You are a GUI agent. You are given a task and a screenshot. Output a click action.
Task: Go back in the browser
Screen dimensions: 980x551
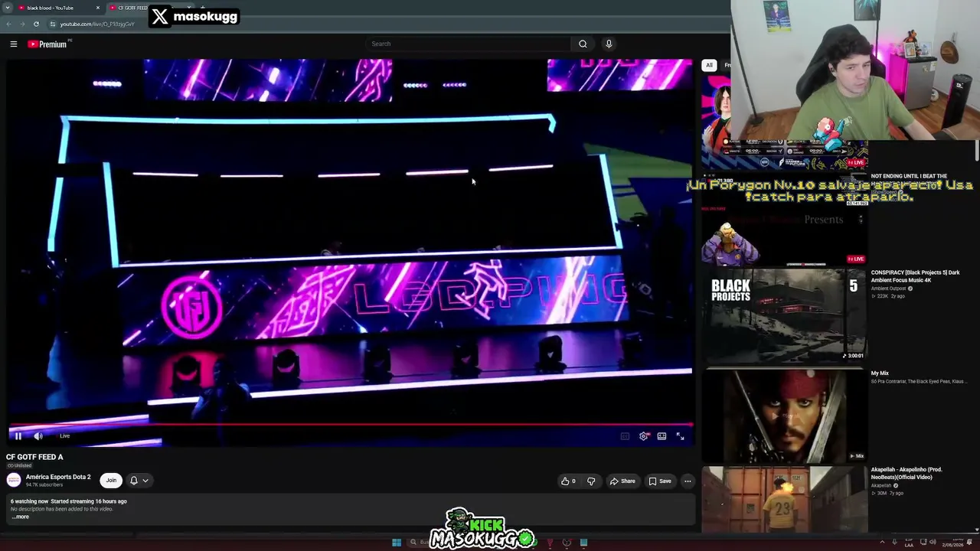point(9,24)
